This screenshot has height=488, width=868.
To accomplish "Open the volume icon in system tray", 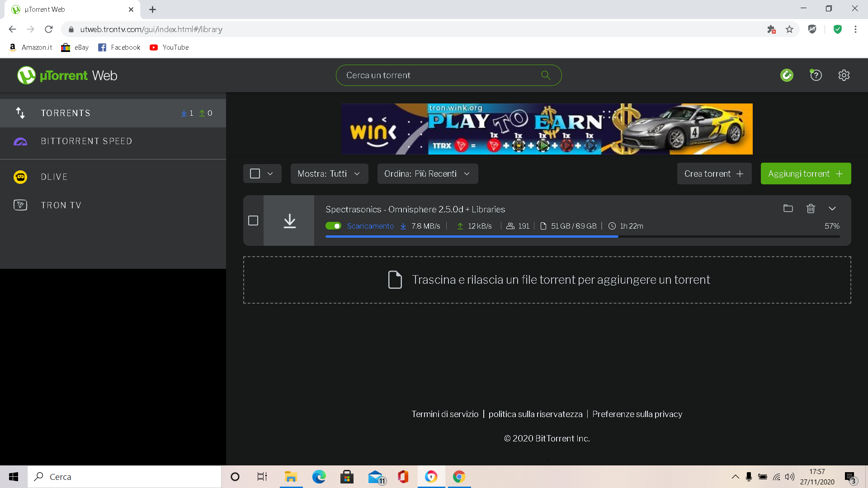I will click(x=789, y=477).
